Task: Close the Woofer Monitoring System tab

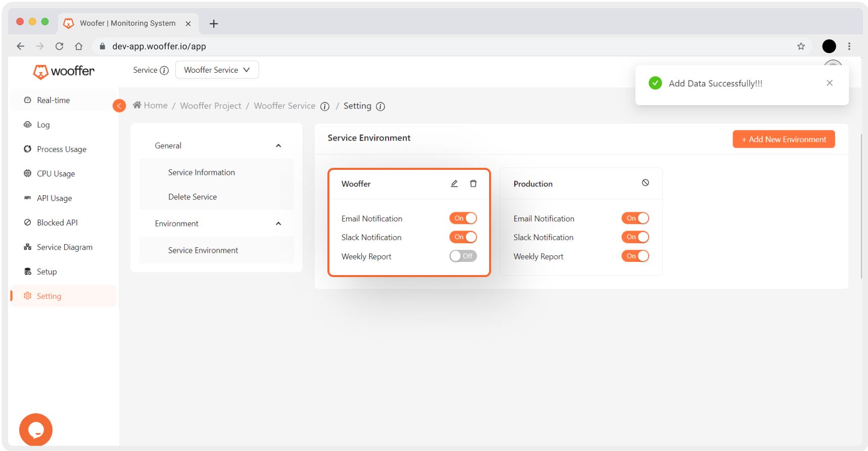Action: click(188, 23)
